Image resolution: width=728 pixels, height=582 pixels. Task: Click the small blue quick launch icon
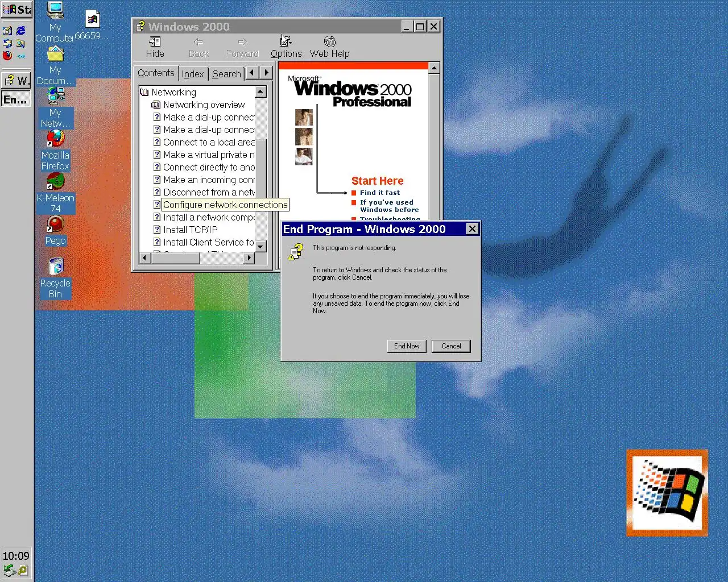21,56
